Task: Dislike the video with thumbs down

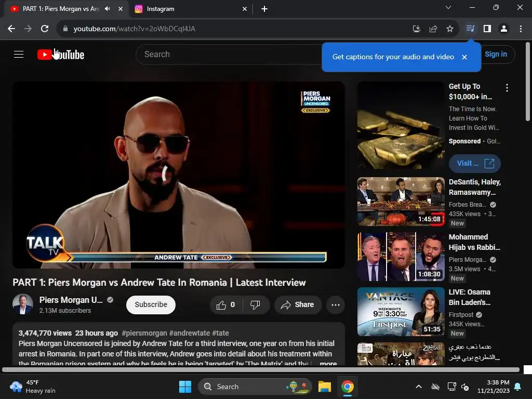Action: point(255,304)
